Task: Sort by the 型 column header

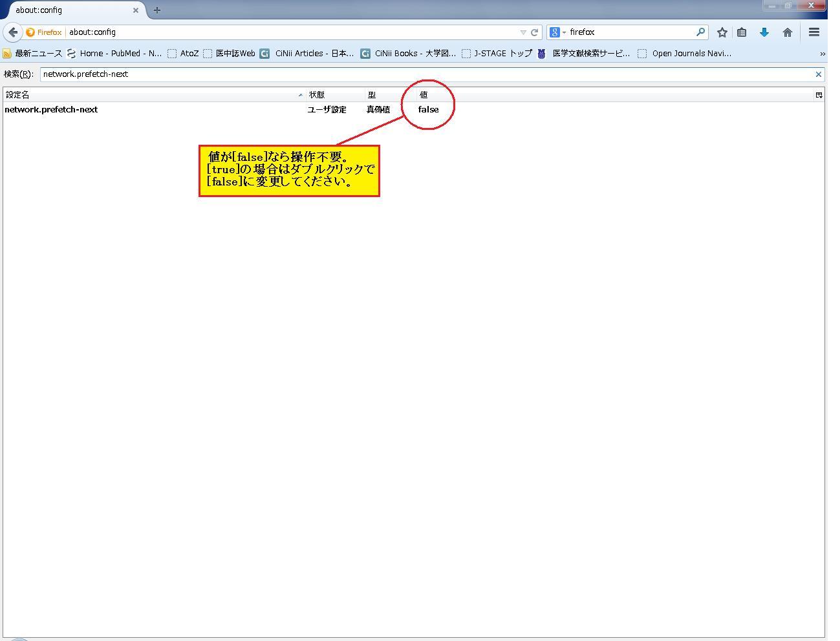Action: pyautogui.click(x=391, y=95)
